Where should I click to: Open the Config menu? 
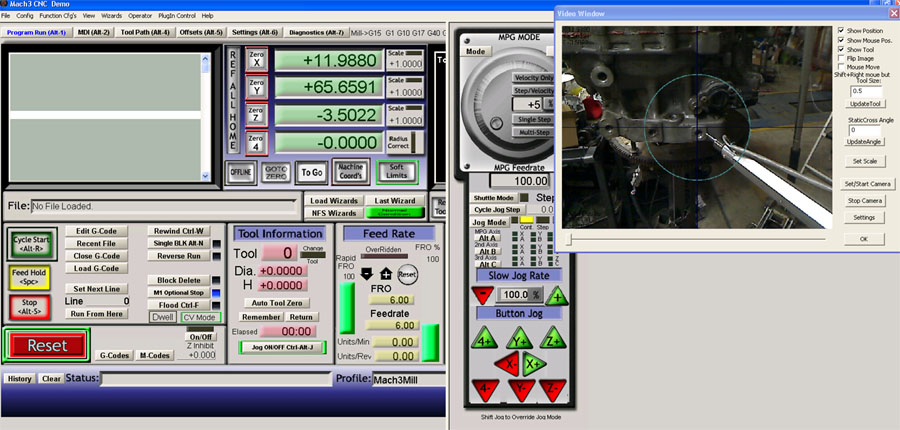coord(25,16)
